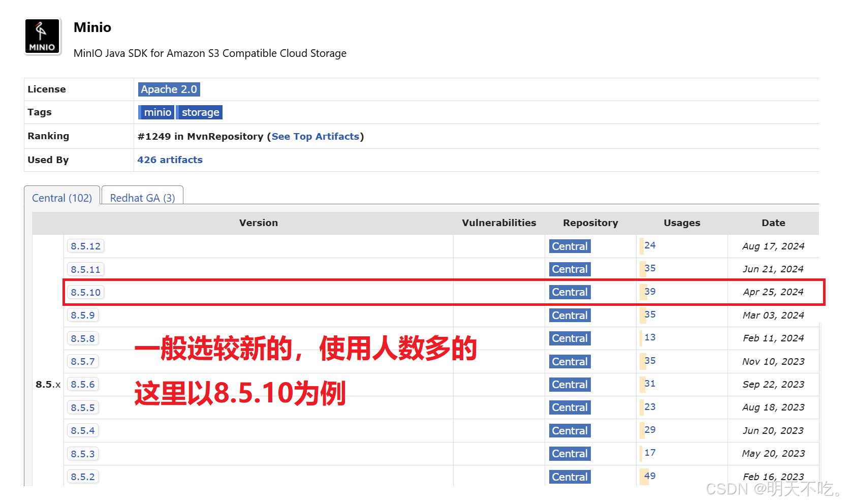Open See Top Artifacts link
This screenshot has height=504, width=852.
tap(315, 136)
